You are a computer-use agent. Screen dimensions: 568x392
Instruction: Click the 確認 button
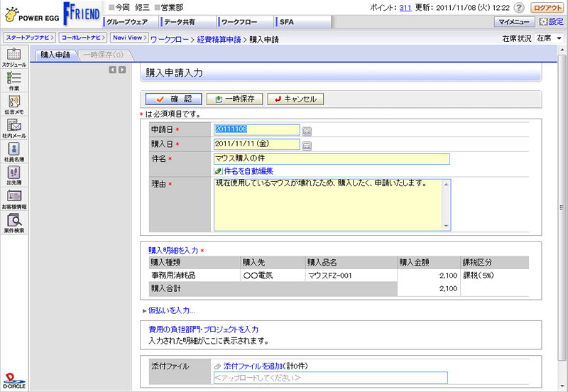173,99
